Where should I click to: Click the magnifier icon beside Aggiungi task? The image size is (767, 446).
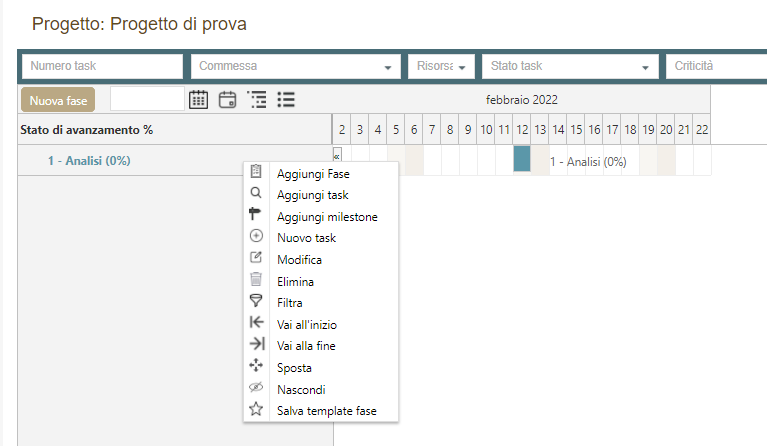click(x=256, y=193)
